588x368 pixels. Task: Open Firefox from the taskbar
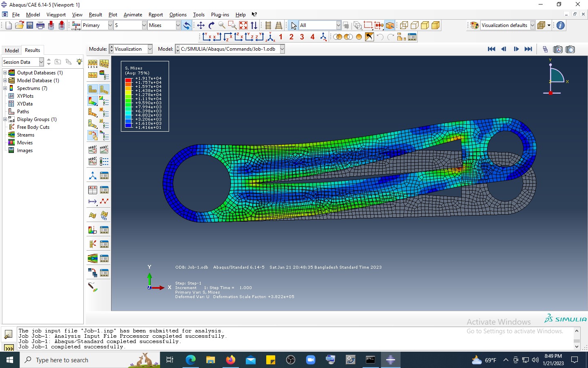coord(231,360)
